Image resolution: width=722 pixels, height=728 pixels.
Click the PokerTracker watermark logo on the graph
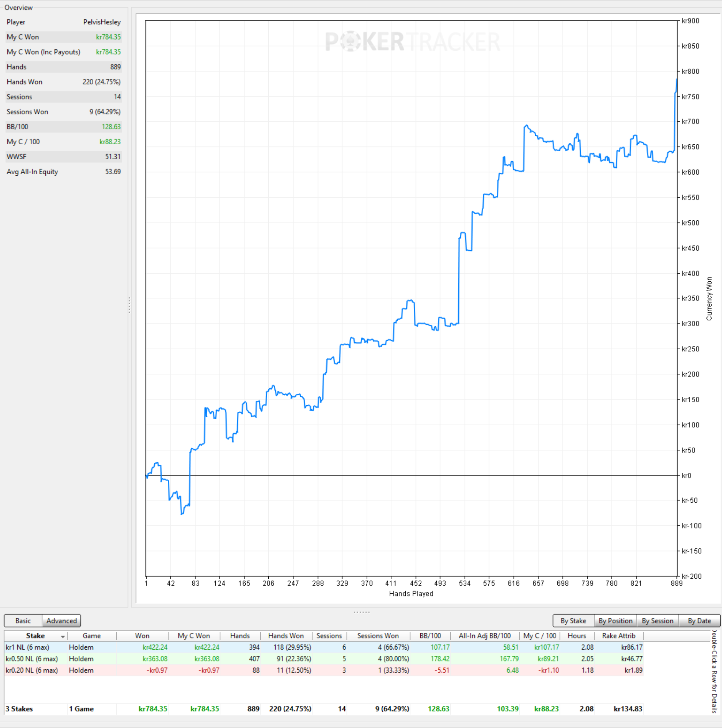pos(413,41)
